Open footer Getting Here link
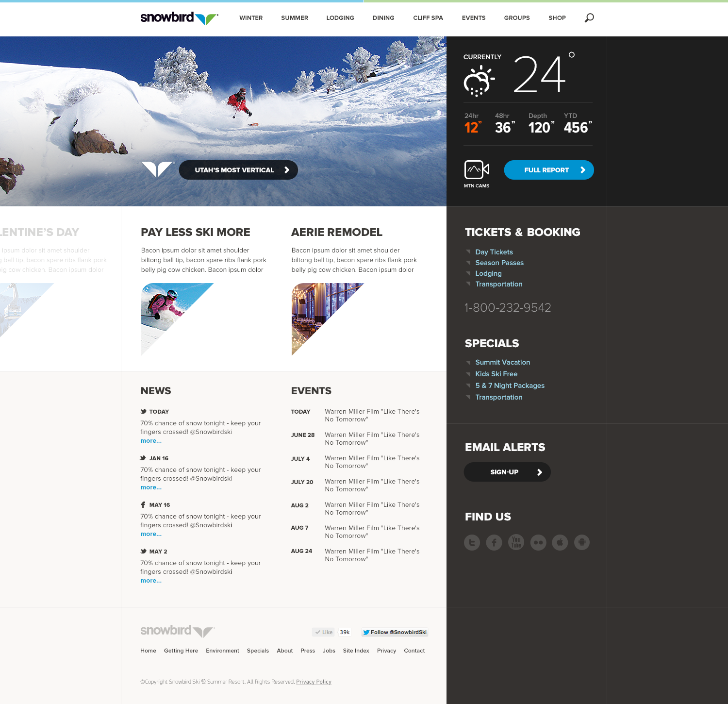Screen dimensions: 728x704 coord(181,651)
